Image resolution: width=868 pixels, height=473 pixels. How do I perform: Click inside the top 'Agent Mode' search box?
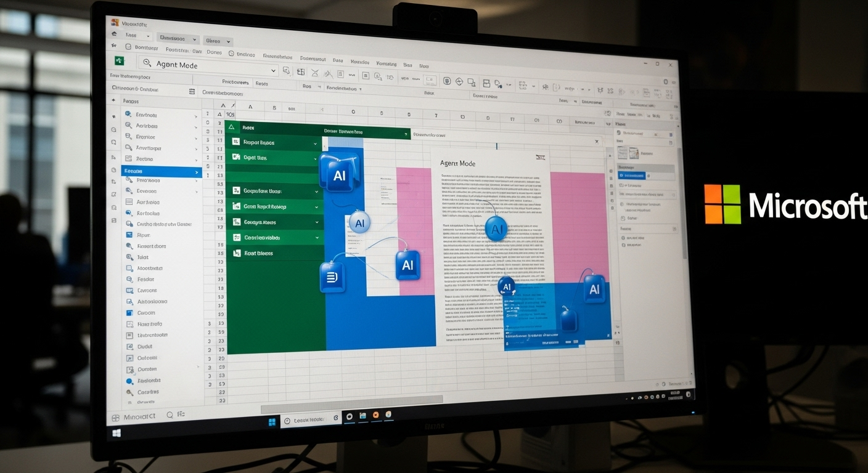pos(208,65)
